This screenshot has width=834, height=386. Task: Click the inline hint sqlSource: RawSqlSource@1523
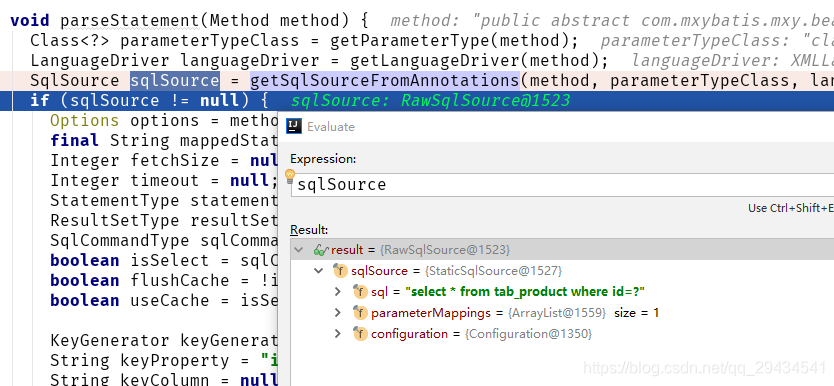pyautogui.click(x=431, y=100)
